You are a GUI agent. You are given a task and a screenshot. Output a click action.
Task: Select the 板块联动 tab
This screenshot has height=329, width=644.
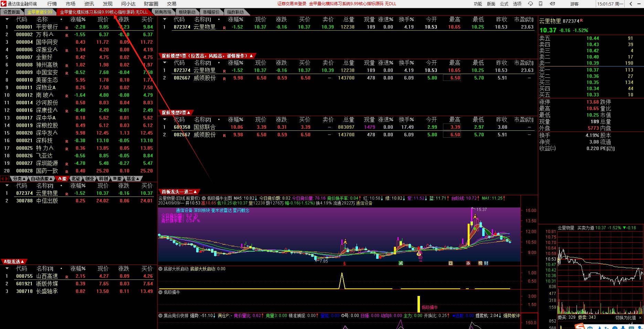(x=187, y=12)
